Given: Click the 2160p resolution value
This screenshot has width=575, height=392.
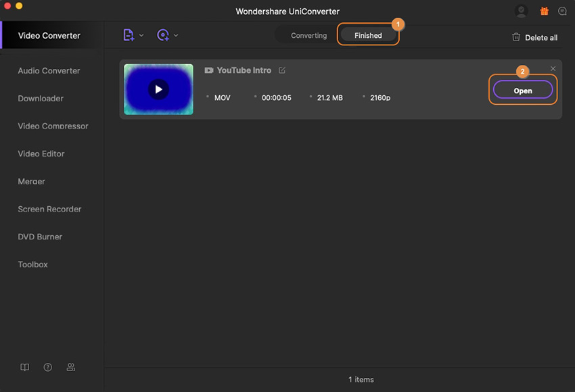Looking at the screenshot, I should coord(380,98).
